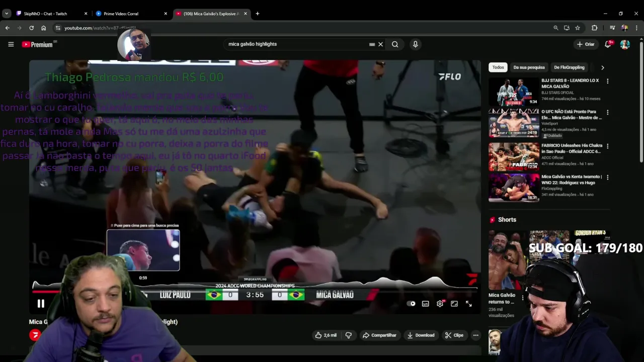The height and width of the screenshot is (362, 644).
Task: Open the YouTube hamburger guide menu
Action: pos(11,44)
